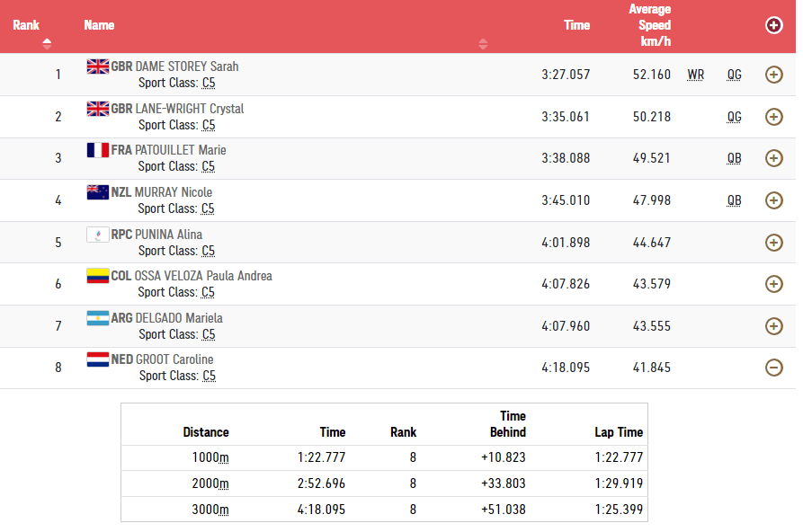Collapse Caroline Groot's split details

773,368
